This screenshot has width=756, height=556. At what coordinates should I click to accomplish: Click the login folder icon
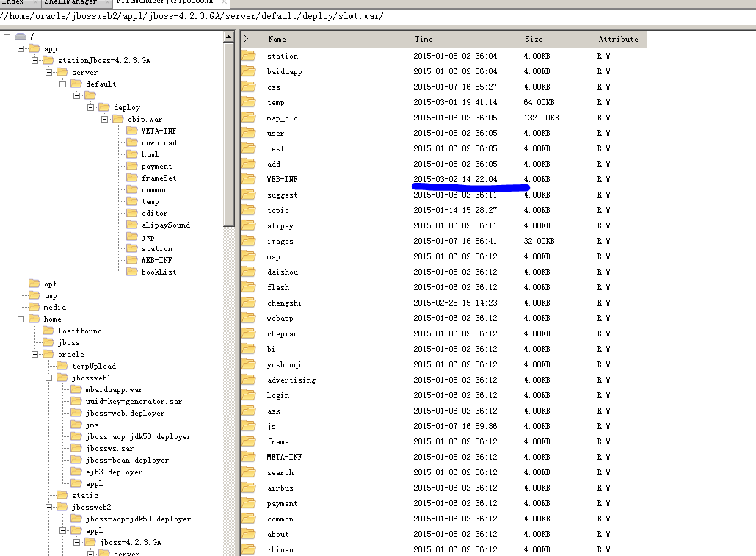click(249, 395)
